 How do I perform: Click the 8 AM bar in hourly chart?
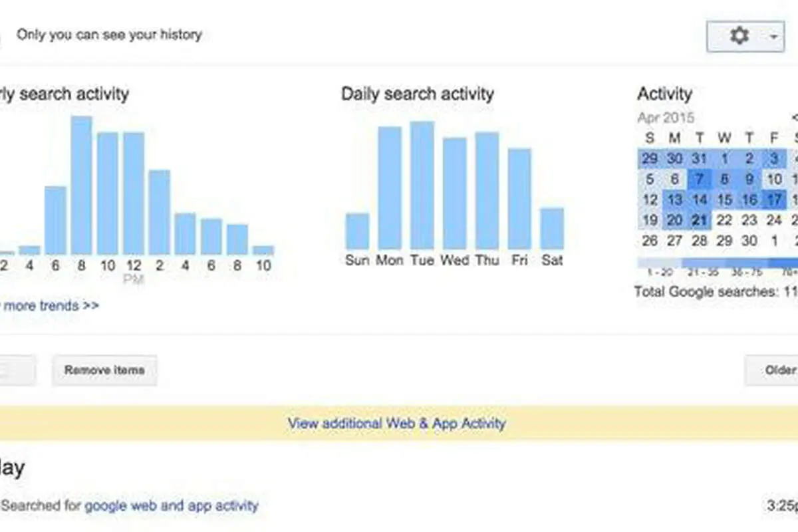click(x=81, y=186)
